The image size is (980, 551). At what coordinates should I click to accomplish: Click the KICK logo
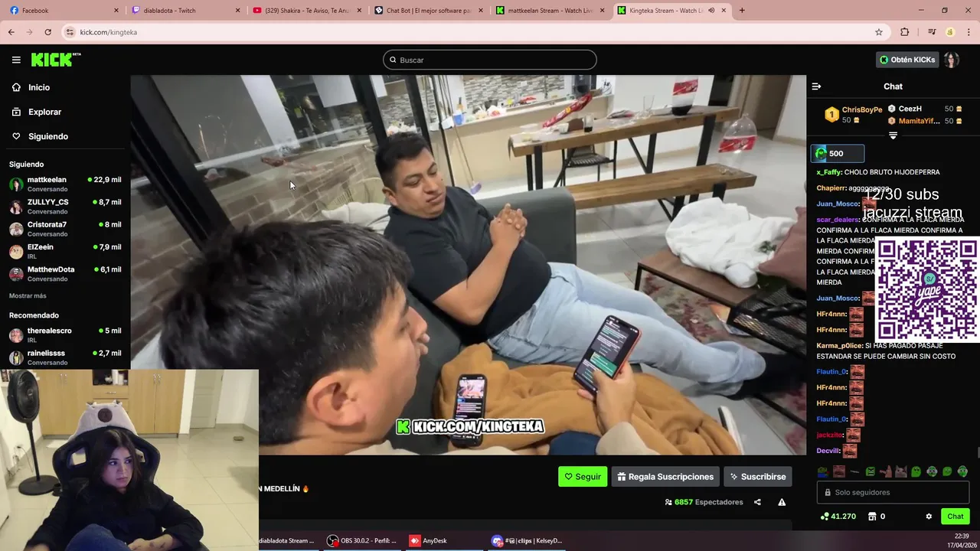point(56,60)
